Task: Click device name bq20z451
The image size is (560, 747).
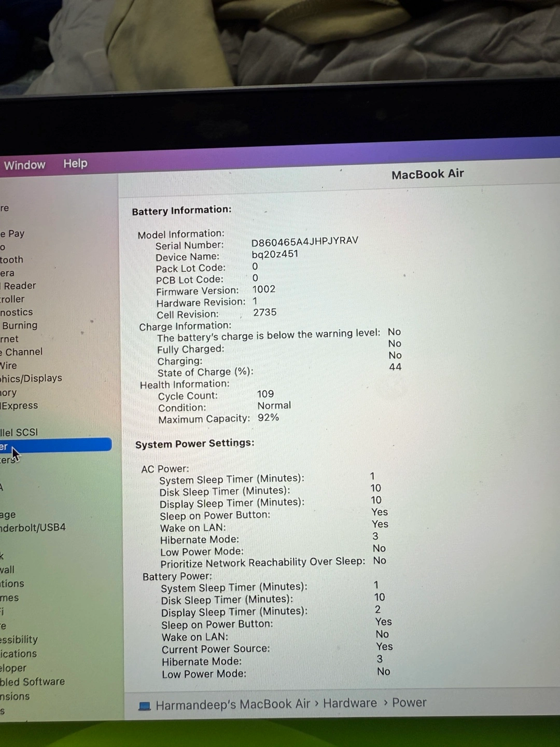Action: pyautogui.click(x=275, y=254)
